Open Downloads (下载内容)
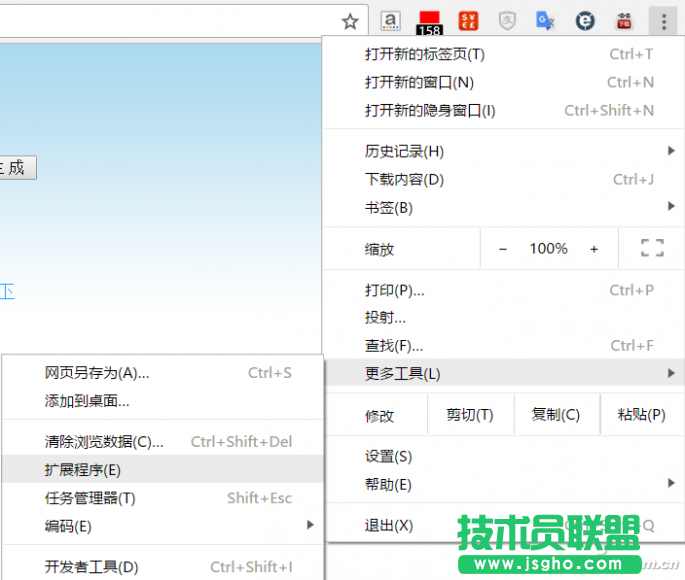 (x=503, y=179)
